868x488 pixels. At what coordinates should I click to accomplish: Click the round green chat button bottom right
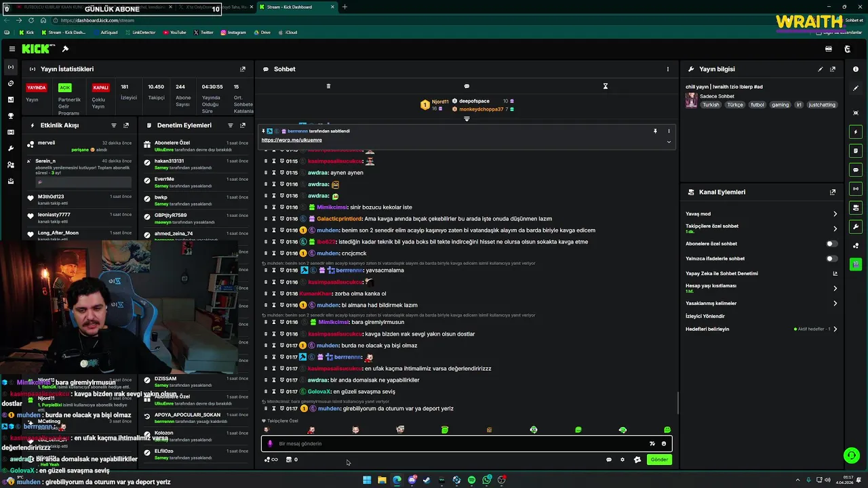850,455
